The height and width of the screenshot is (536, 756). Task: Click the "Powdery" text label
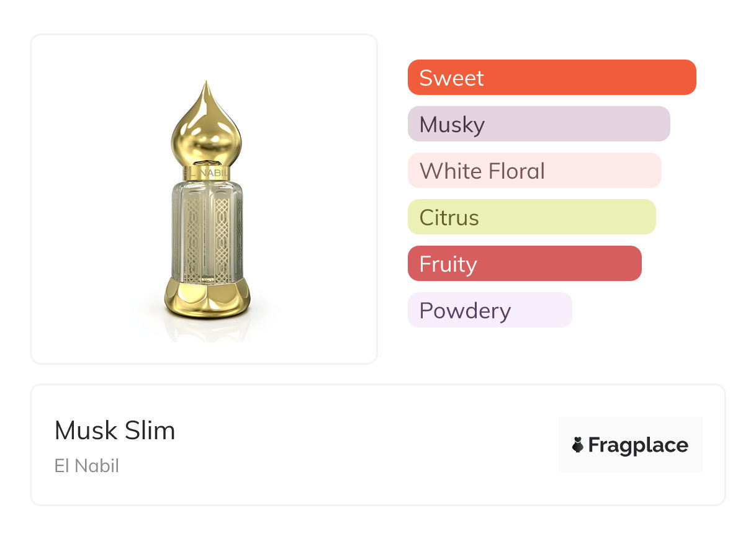465,310
